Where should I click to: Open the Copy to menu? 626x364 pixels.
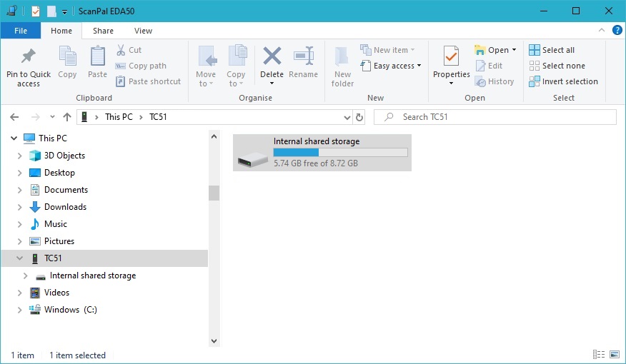[236, 66]
